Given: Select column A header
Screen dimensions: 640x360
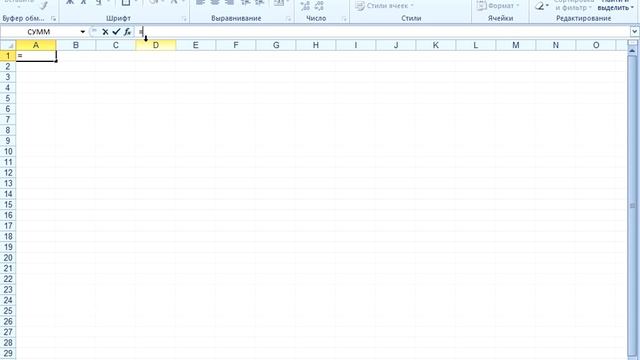Looking at the screenshot, I should (x=36, y=45).
